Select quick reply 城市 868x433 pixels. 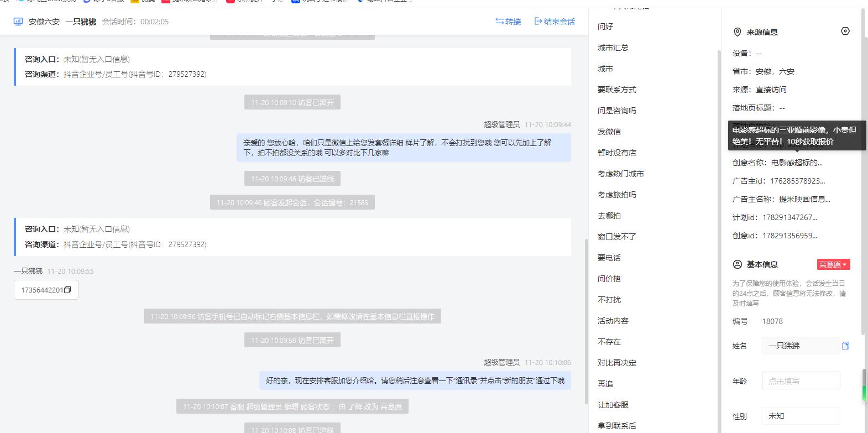(605, 69)
